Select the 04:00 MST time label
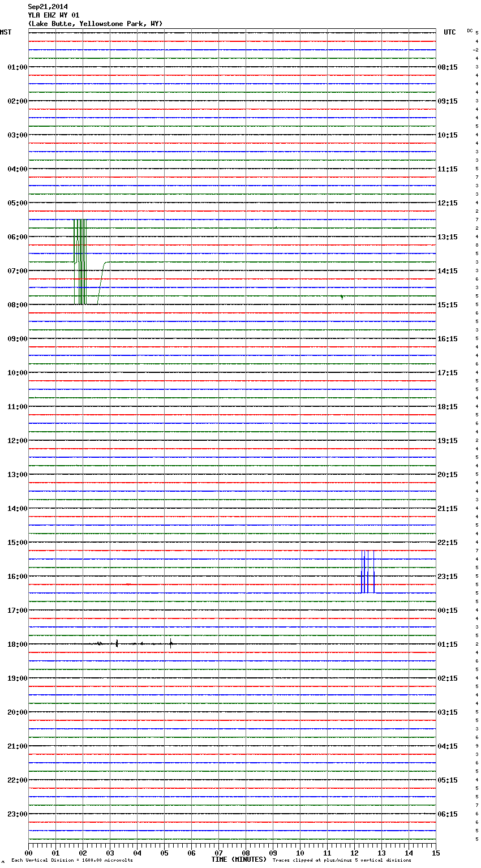The width and height of the screenshot is (481, 868). (x=18, y=169)
